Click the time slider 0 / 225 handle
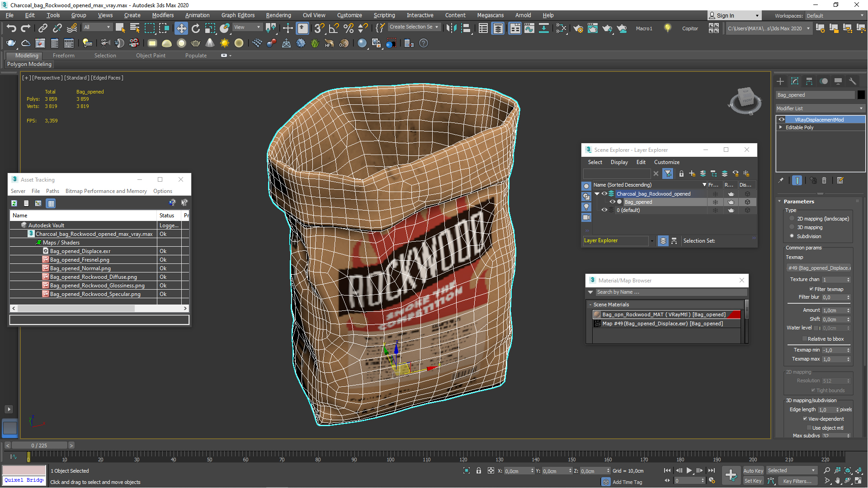 click(39, 446)
